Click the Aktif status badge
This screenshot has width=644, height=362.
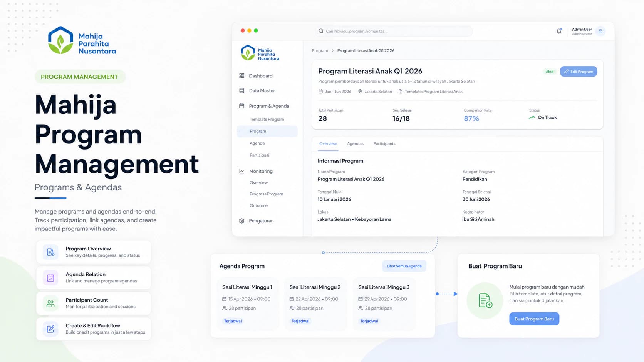(550, 72)
